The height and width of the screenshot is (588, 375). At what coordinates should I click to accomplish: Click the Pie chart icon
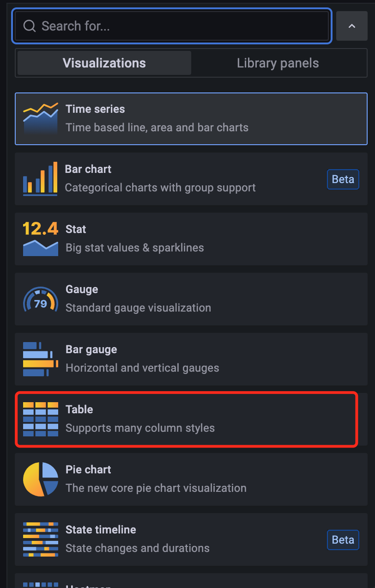pos(41,479)
